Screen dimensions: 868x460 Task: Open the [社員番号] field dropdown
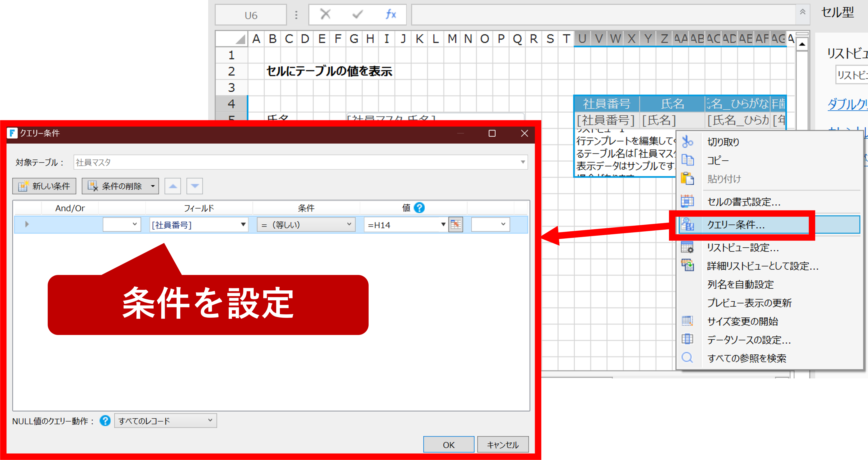(x=243, y=225)
